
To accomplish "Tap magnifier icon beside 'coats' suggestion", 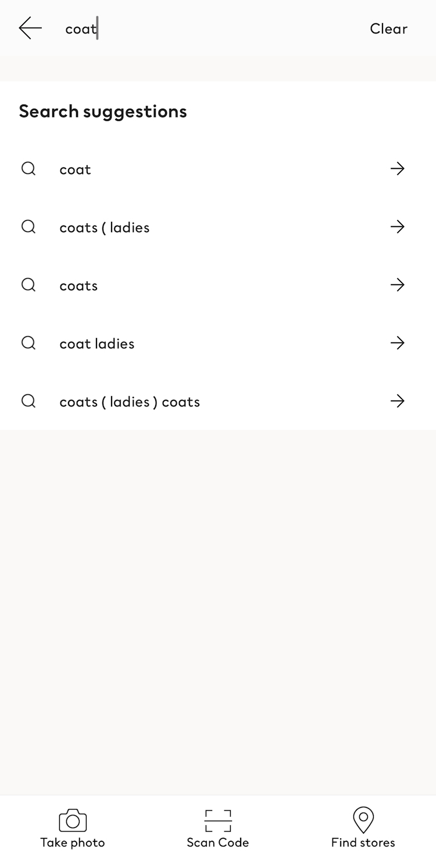I will 28,285.
